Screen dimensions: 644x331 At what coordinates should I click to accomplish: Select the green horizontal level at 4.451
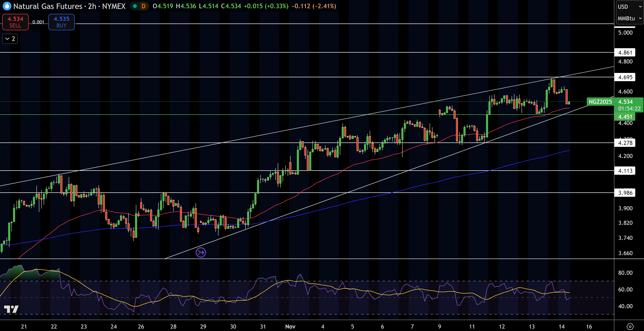click(175, 115)
